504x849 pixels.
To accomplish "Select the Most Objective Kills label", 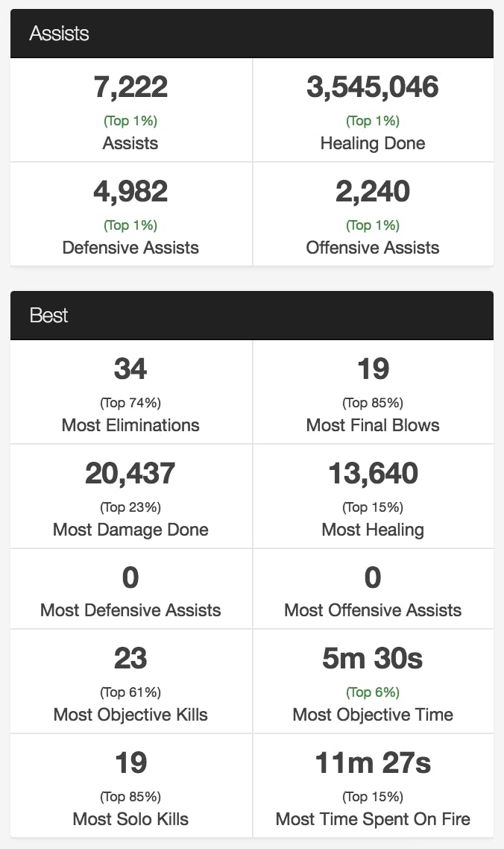I will [130, 715].
